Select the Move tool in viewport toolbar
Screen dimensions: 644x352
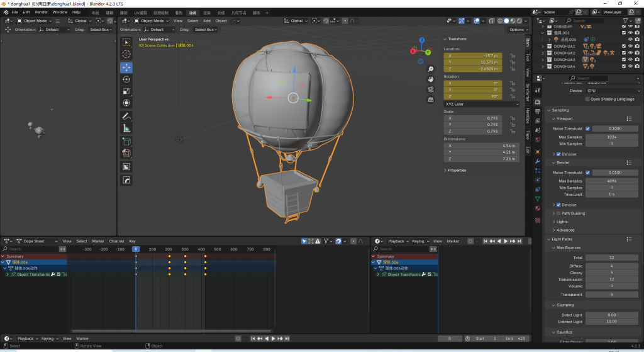126,67
